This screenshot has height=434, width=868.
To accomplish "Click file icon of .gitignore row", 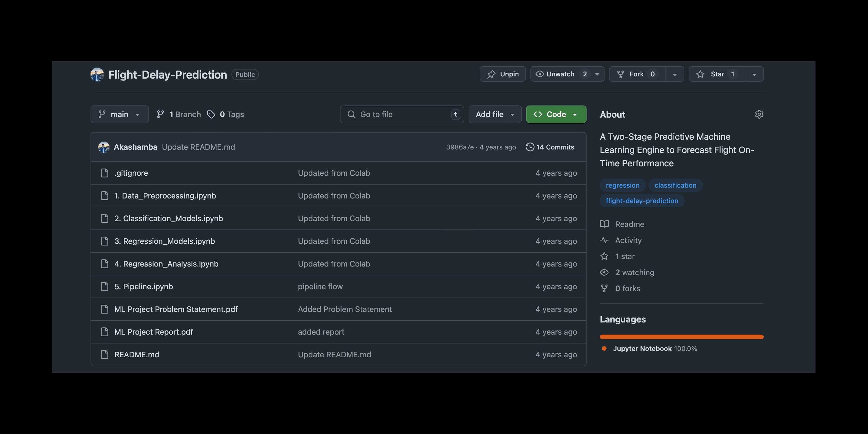I will (x=104, y=173).
